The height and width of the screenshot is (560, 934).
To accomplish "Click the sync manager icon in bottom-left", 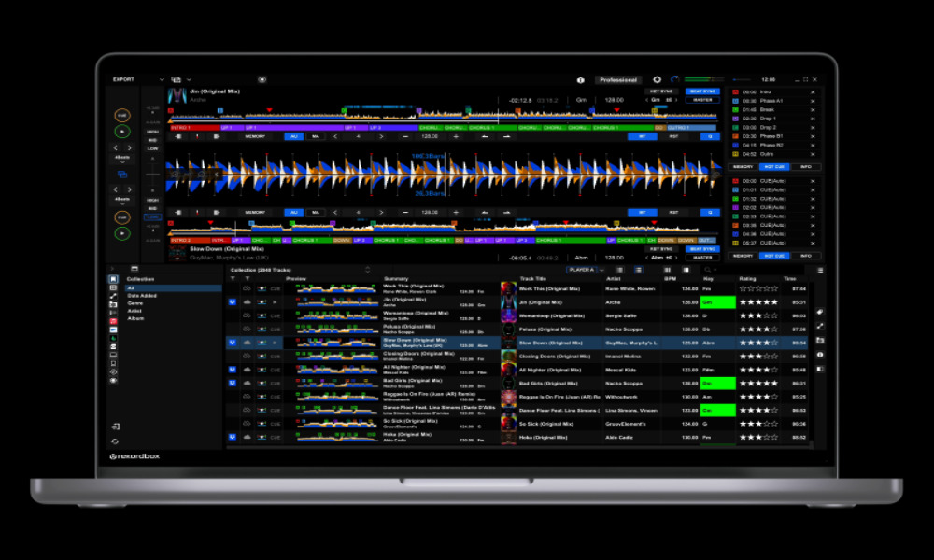I will 114,441.
